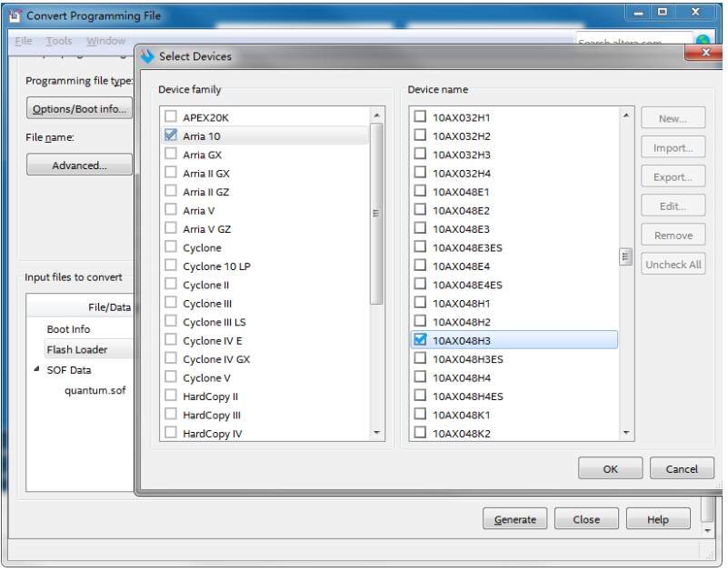
Task: Enable the Cyclone IV E checkbox
Action: point(171,339)
